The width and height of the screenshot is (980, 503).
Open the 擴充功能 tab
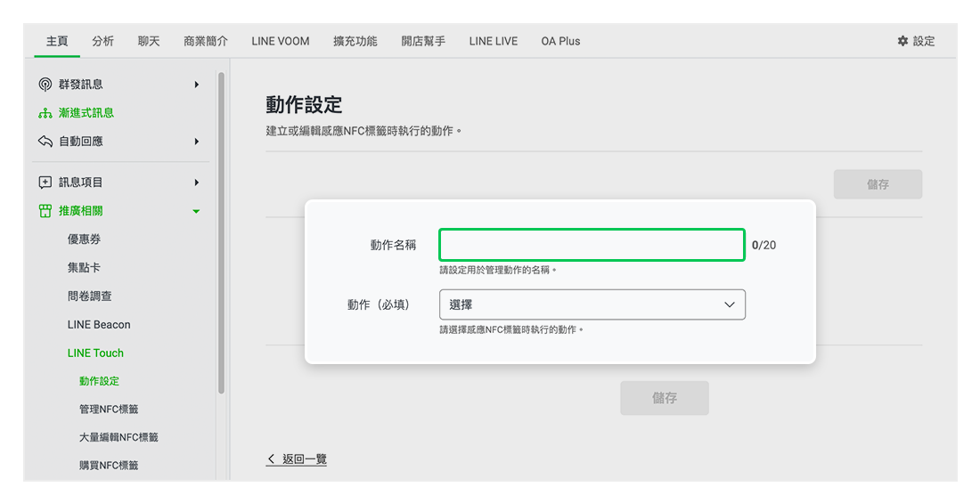click(x=355, y=41)
